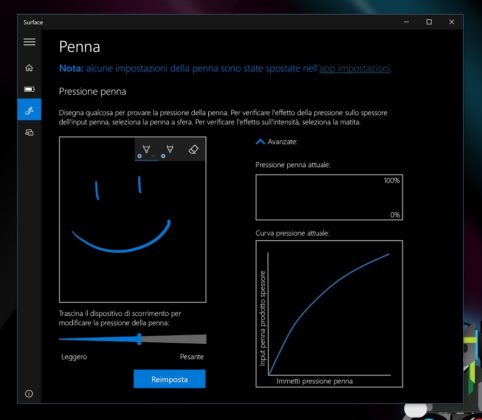Go to the Home page icon
Screen dimensions: 482x420
29,68
